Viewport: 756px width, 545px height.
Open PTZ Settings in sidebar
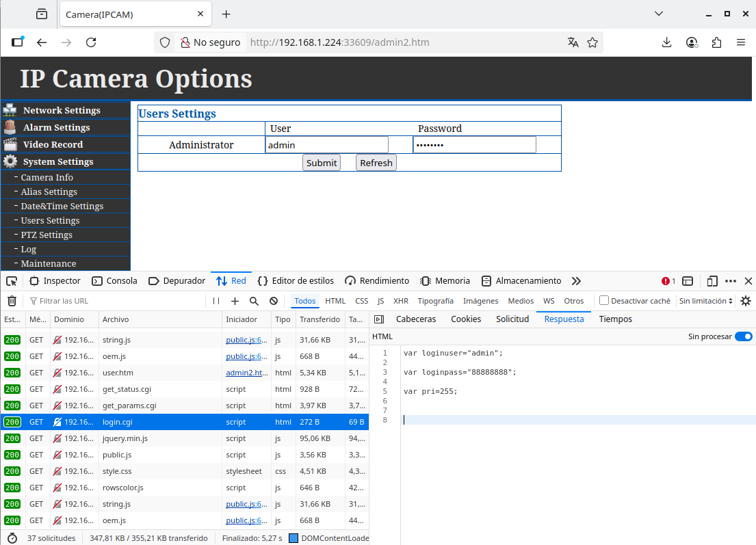point(47,235)
